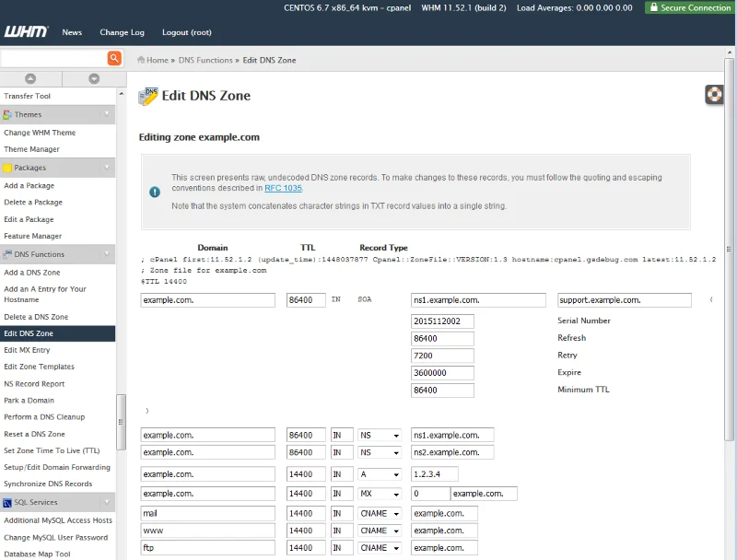Image resolution: width=737 pixels, height=560 pixels.
Task: Click the WHM logo
Action: (27, 31)
